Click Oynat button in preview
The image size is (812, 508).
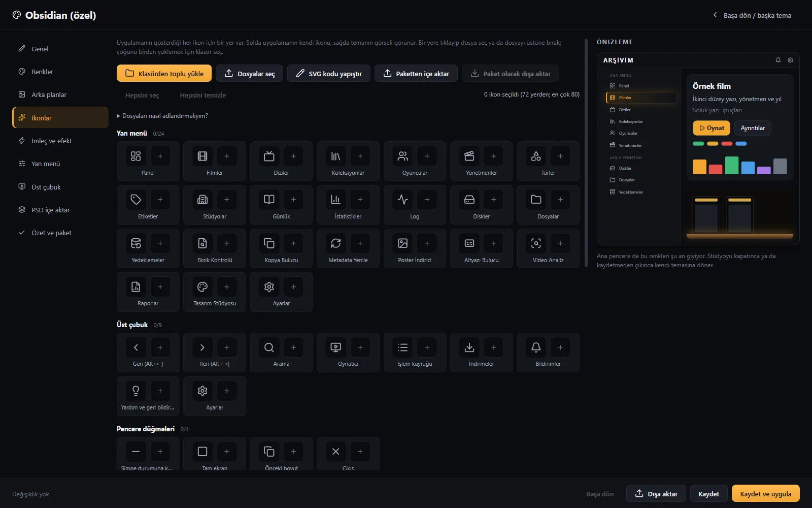[x=712, y=128]
